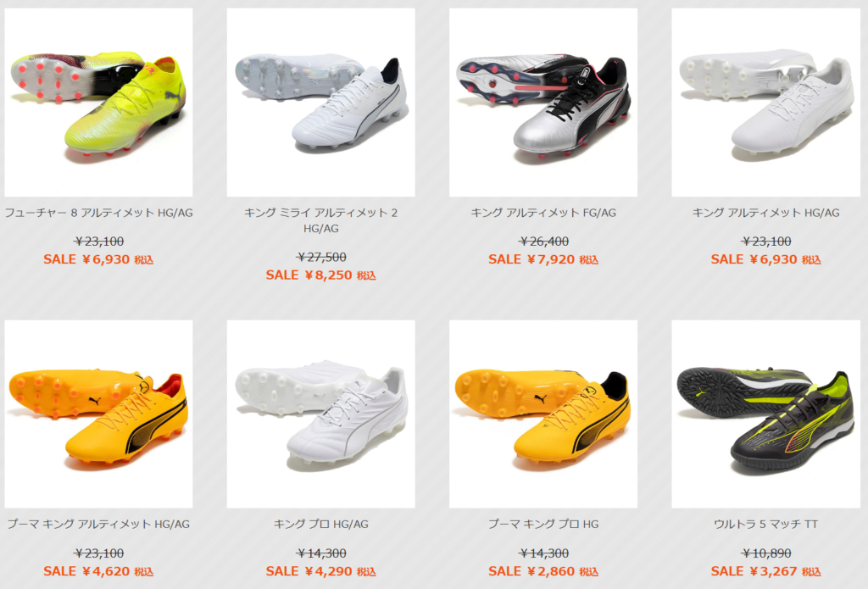The height and width of the screenshot is (589, 868).
Task: Open the キング ミライ アルティメット 2 HG/AG link
Action: coord(321,220)
